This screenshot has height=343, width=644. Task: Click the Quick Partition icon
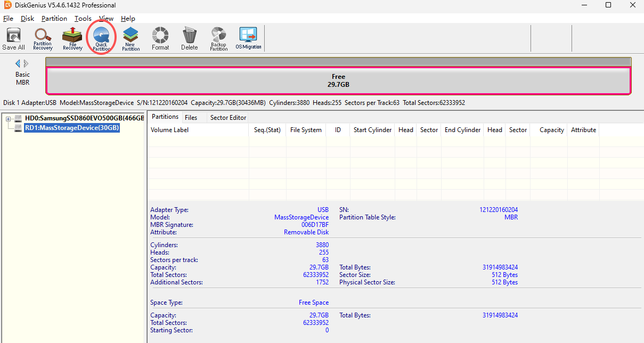tap(101, 38)
